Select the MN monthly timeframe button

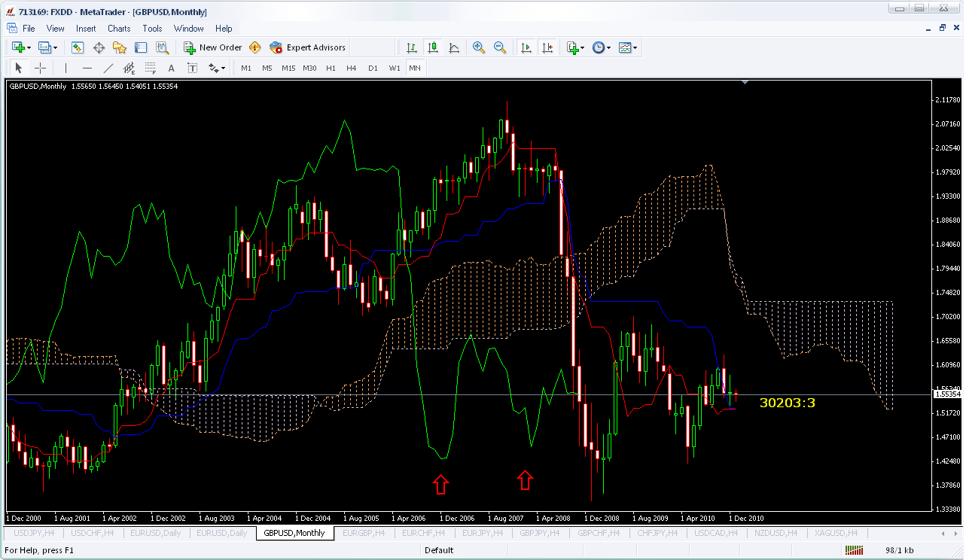tap(415, 68)
